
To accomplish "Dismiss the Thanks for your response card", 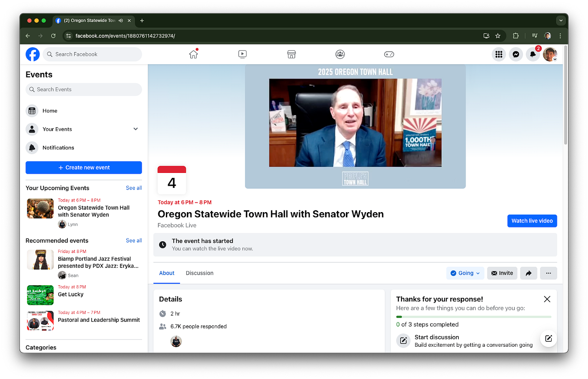I will pos(547,299).
